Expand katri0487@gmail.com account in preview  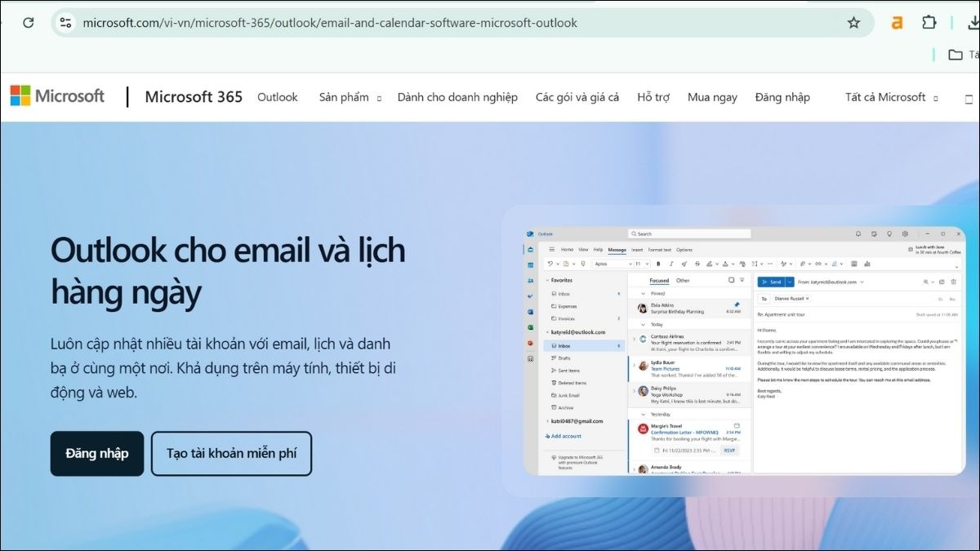[547, 421]
